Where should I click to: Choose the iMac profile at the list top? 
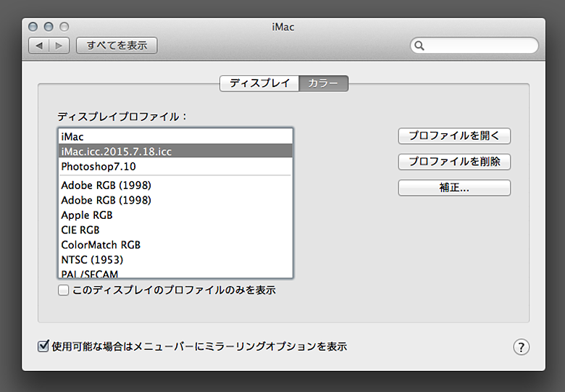coord(175,136)
